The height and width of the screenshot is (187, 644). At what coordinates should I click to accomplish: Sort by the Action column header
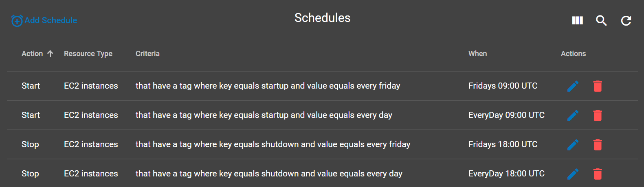(x=32, y=54)
